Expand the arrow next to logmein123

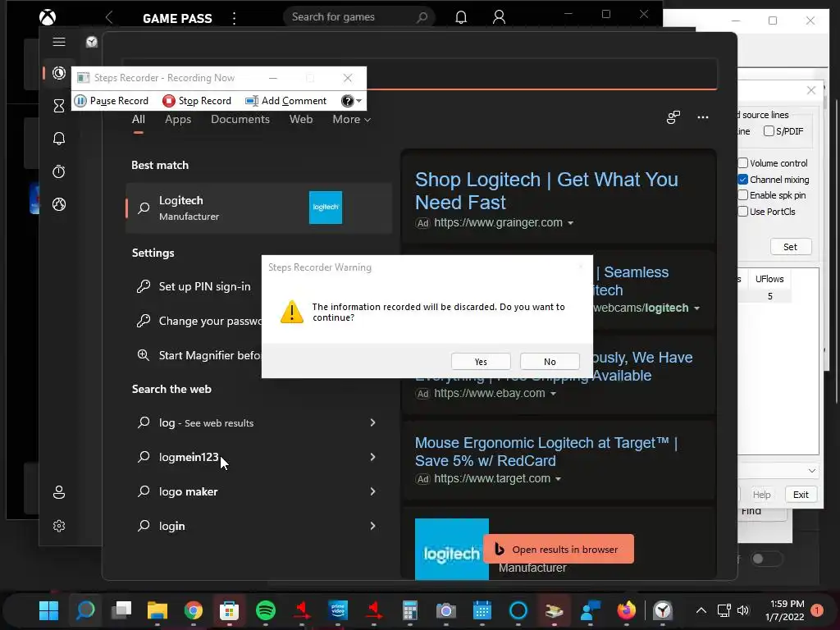(x=373, y=457)
